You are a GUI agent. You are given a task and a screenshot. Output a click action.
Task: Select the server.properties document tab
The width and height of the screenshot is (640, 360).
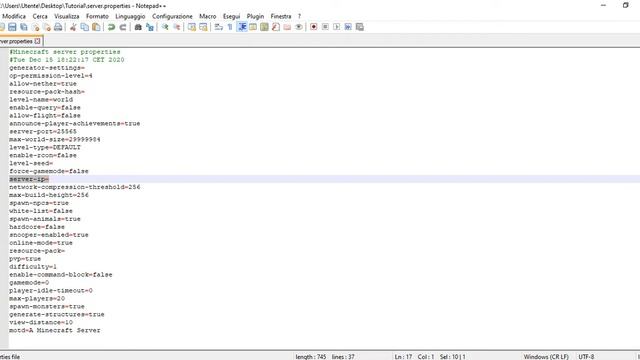click(16, 41)
